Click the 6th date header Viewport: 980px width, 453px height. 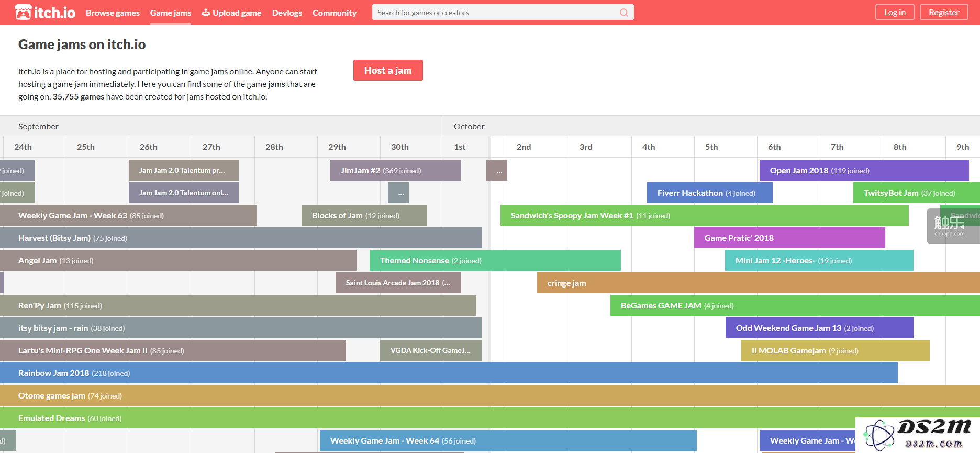point(774,147)
